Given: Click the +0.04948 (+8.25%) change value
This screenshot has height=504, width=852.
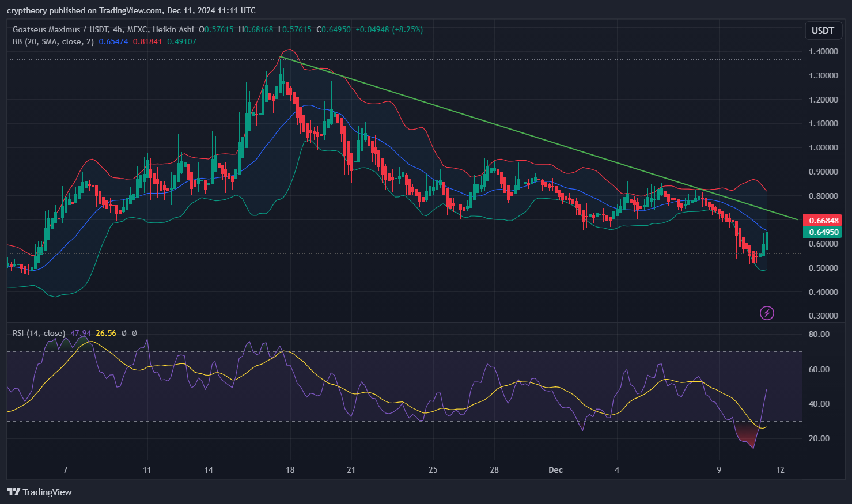Looking at the screenshot, I should click(x=389, y=29).
